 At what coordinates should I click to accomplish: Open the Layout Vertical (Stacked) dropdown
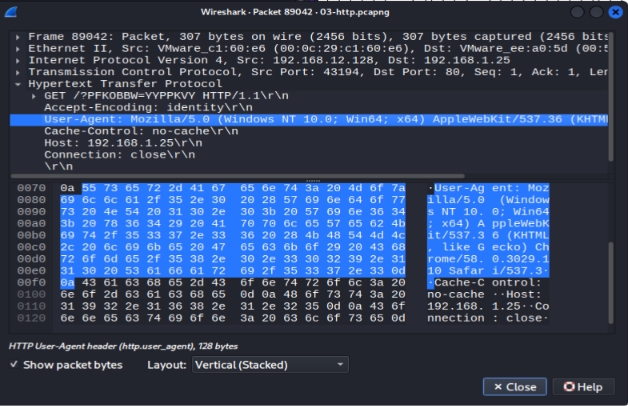(270, 365)
